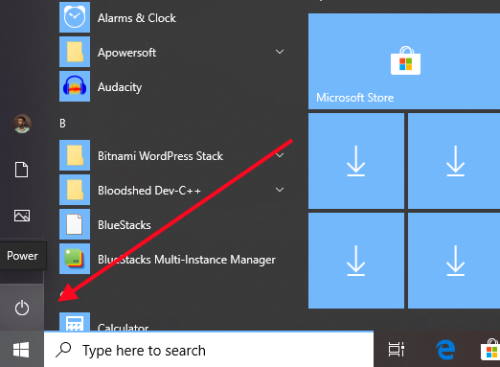The height and width of the screenshot is (367, 500).
Task: Click the Windows Start button
Action: (21, 349)
